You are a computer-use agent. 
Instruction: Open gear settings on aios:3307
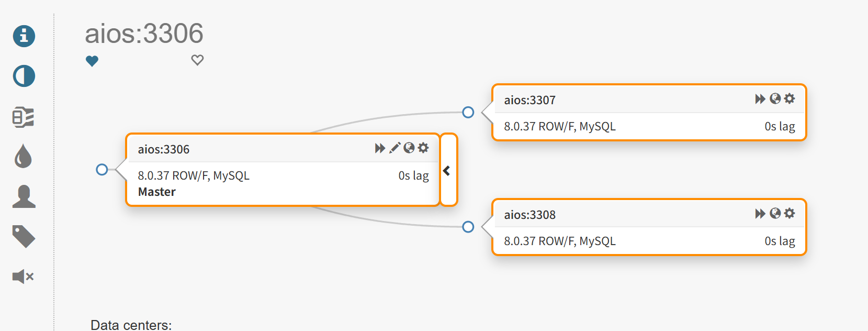pos(790,98)
